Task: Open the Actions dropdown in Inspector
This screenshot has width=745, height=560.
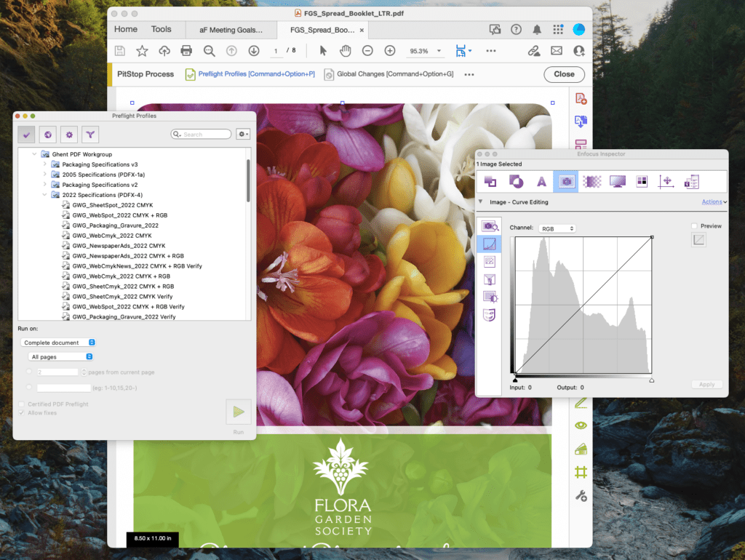Action: 714,202
